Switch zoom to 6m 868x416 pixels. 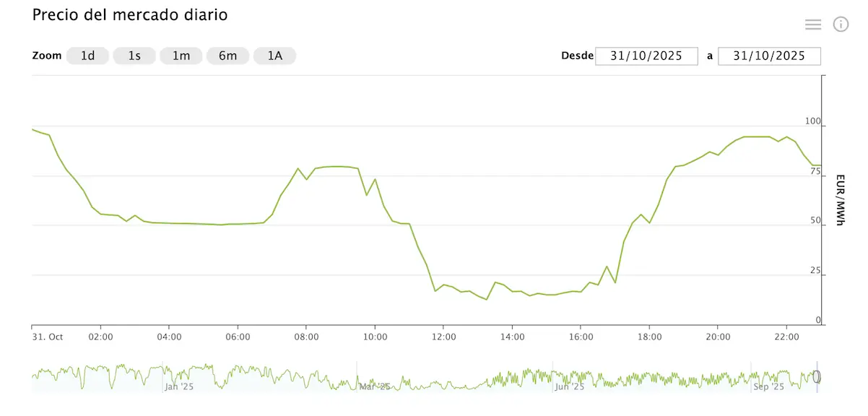227,56
